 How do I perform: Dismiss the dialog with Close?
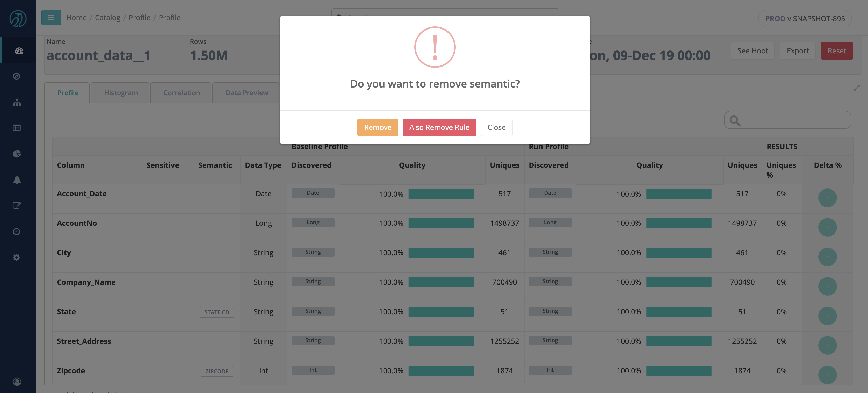(496, 127)
